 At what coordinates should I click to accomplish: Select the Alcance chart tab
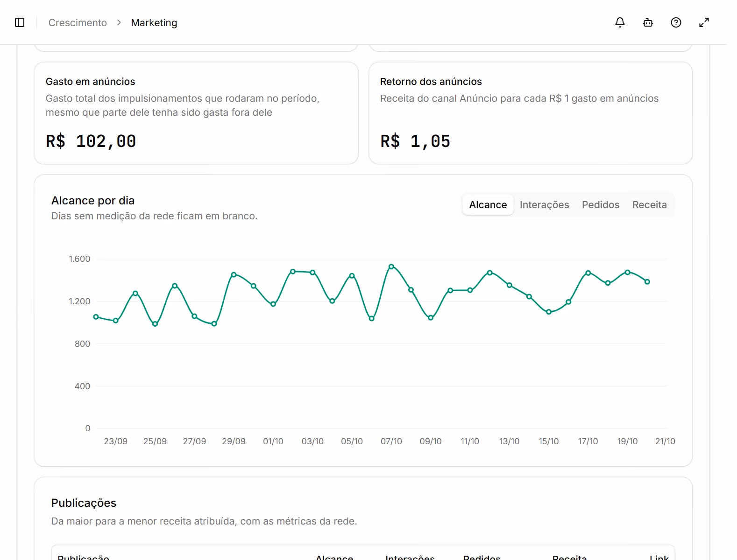(488, 205)
